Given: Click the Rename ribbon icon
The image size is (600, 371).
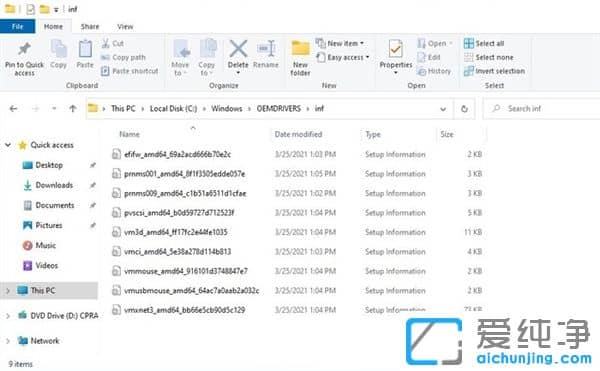Looking at the screenshot, I should [266, 49].
